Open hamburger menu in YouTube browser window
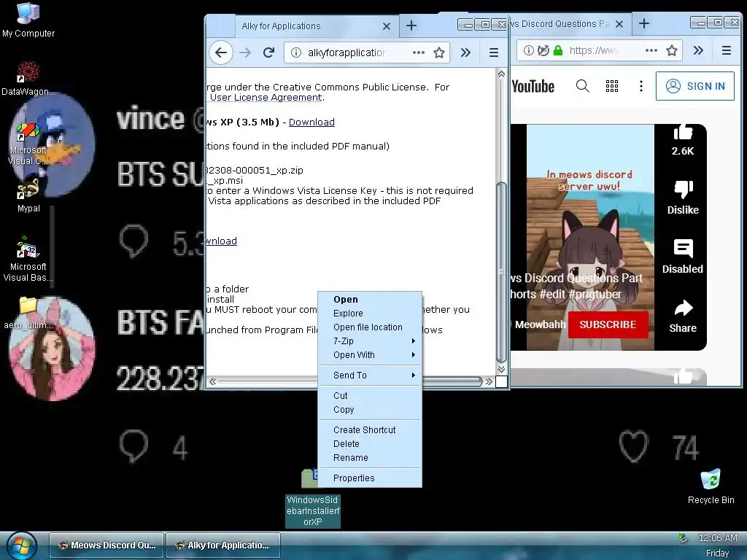Screen dimensions: 747x560 pos(726,50)
